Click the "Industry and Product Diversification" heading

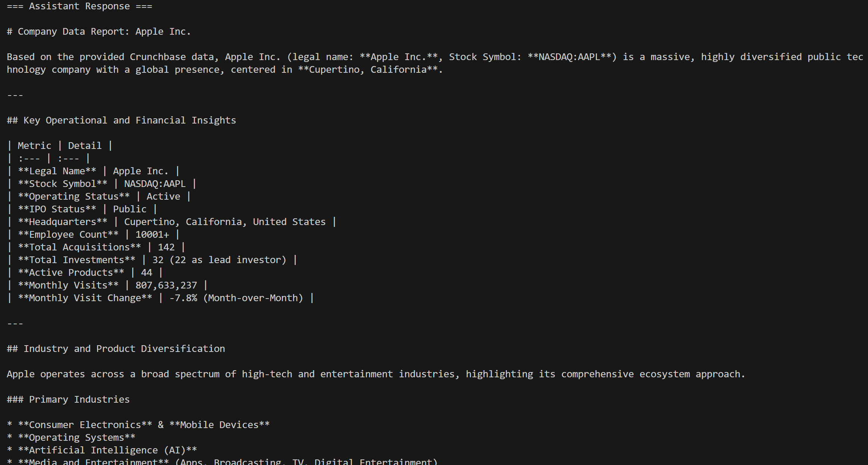(x=124, y=349)
